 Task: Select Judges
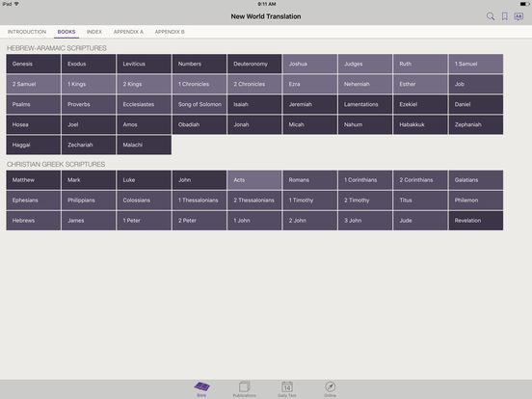click(365, 64)
